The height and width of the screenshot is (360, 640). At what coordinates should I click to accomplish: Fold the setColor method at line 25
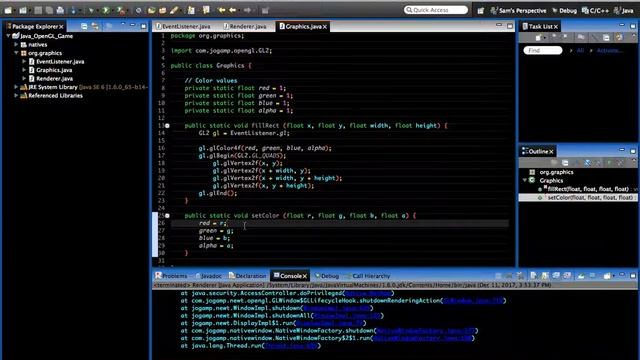coord(167,216)
